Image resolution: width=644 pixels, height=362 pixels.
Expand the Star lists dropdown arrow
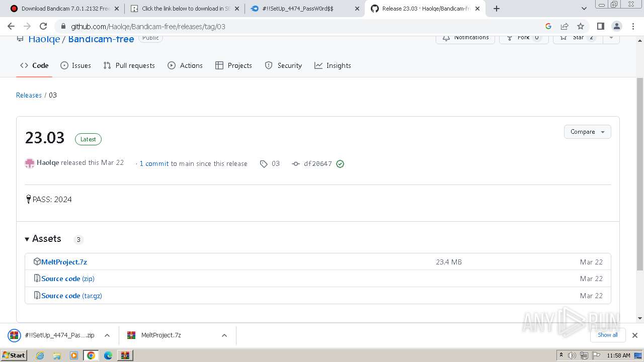pyautogui.click(x=611, y=38)
